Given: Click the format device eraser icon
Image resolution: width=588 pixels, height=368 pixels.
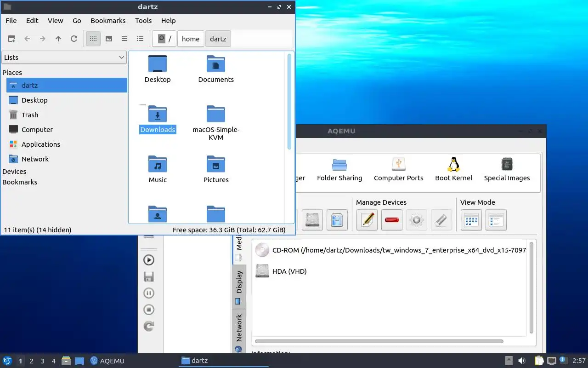Looking at the screenshot, I should pos(441,220).
